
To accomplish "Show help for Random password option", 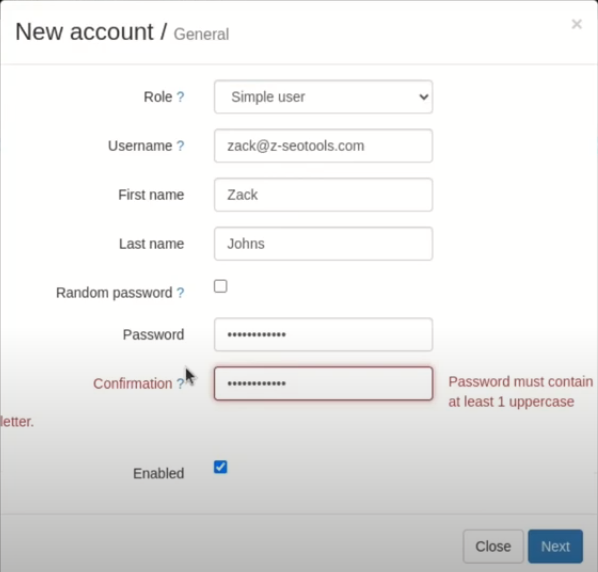I will 180,293.
